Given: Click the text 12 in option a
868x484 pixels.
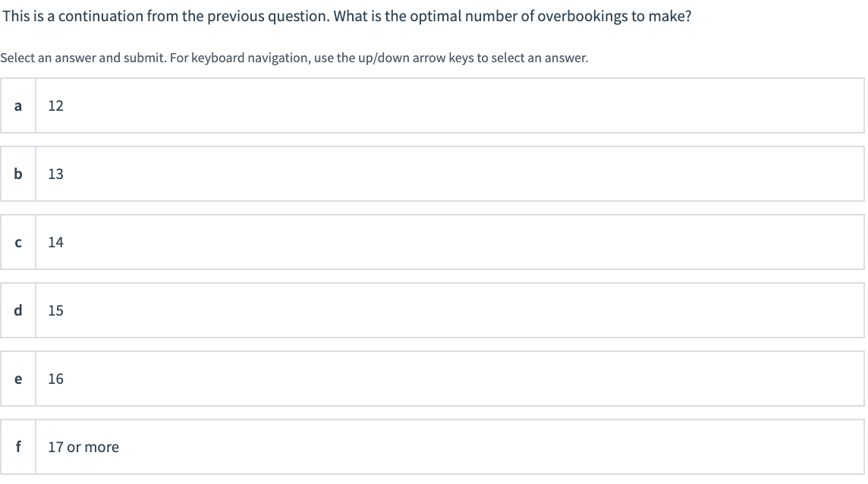Looking at the screenshot, I should pyautogui.click(x=54, y=105).
